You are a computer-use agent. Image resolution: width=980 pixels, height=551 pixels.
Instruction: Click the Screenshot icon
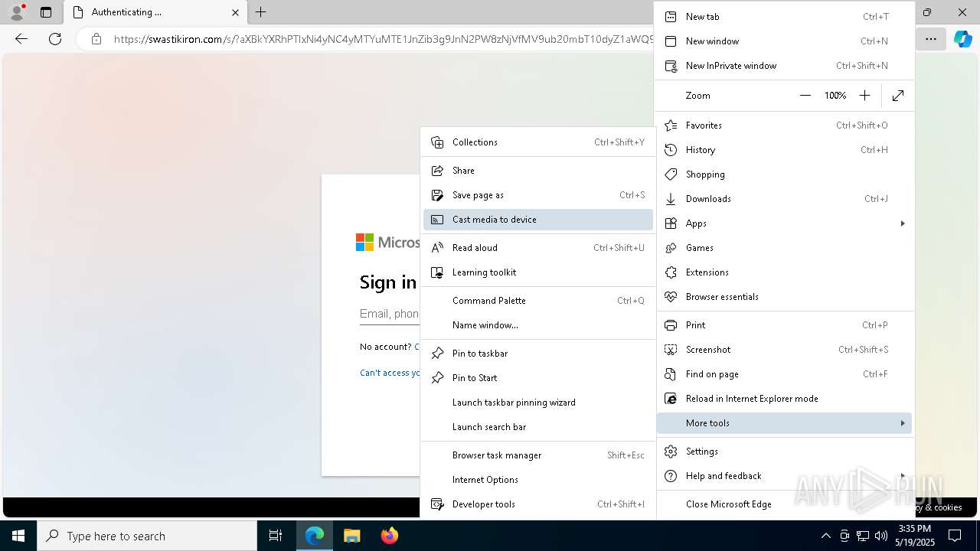pyautogui.click(x=671, y=350)
